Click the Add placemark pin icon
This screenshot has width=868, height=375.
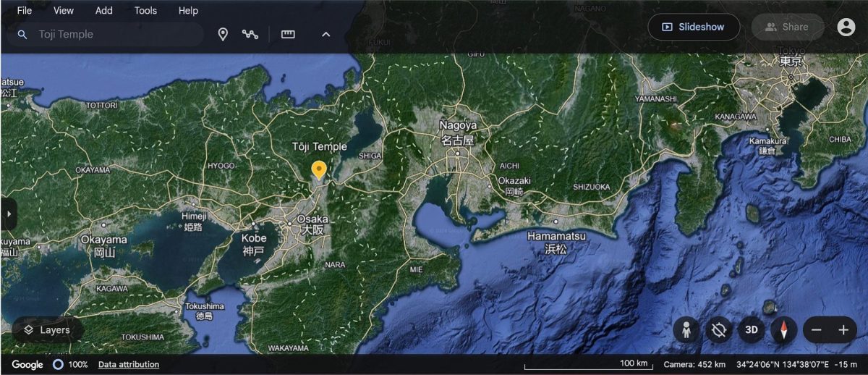[224, 34]
